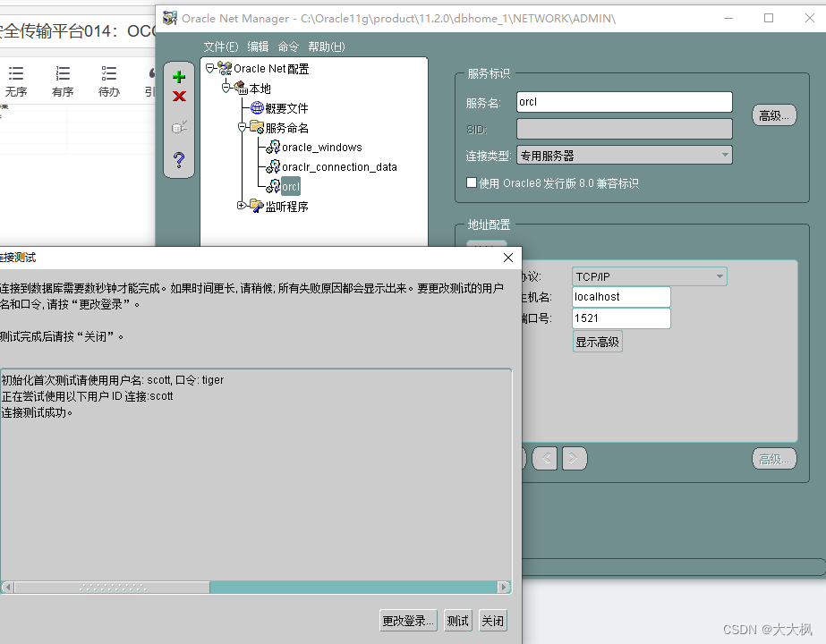
Task: Click the 连接测试成功 log line
Action: (x=37, y=412)
